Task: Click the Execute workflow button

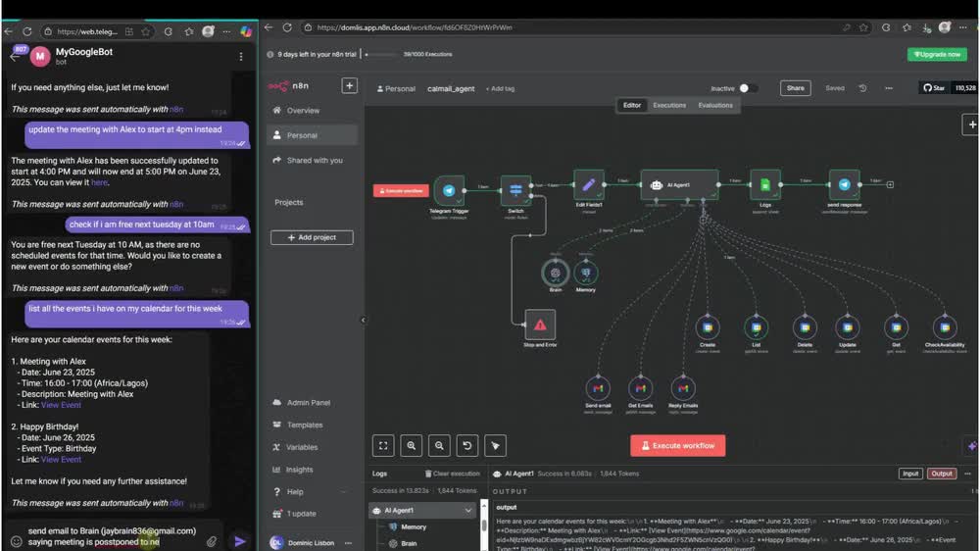Action: [677, 446]
